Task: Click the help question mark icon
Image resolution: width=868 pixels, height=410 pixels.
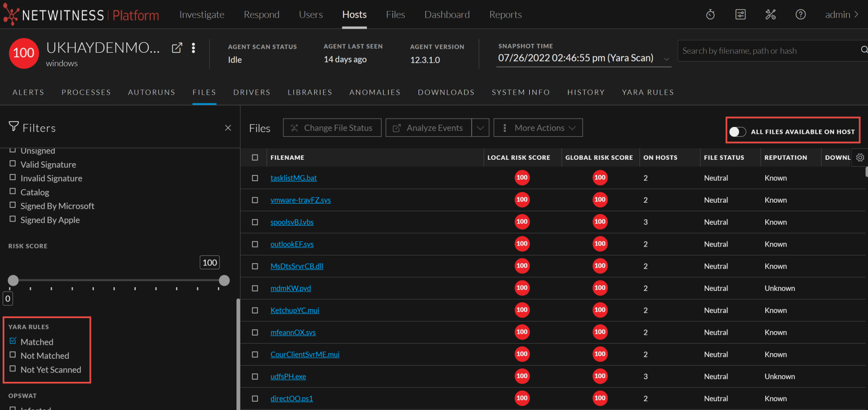Action: (800, 15)
